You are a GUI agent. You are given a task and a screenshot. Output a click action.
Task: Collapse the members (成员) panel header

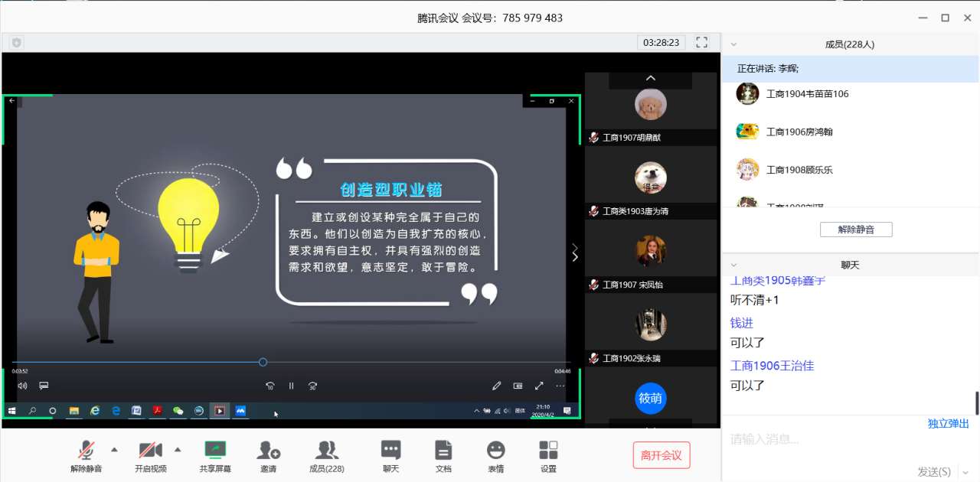tap(734, 44)
